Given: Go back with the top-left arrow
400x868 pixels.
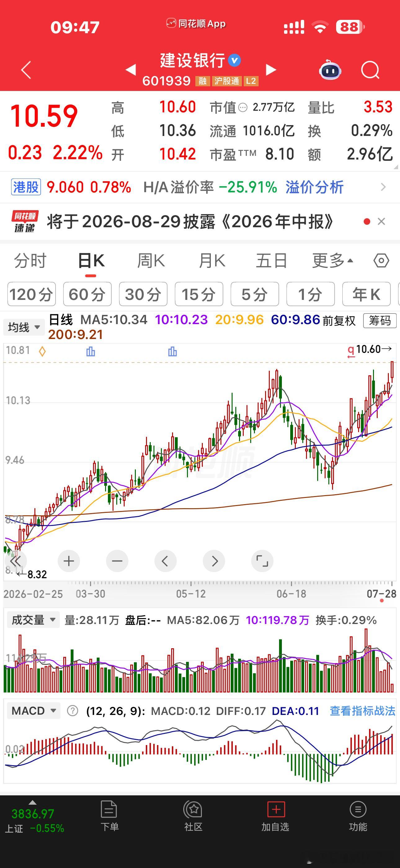Looking at the screenshot, I should pyautogui.click(x=26, y=70).
